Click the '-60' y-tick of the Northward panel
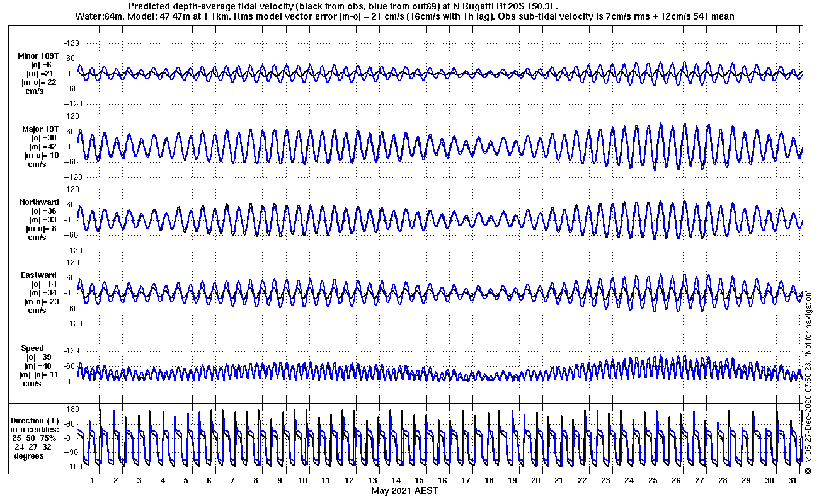 tap(71, 235)
